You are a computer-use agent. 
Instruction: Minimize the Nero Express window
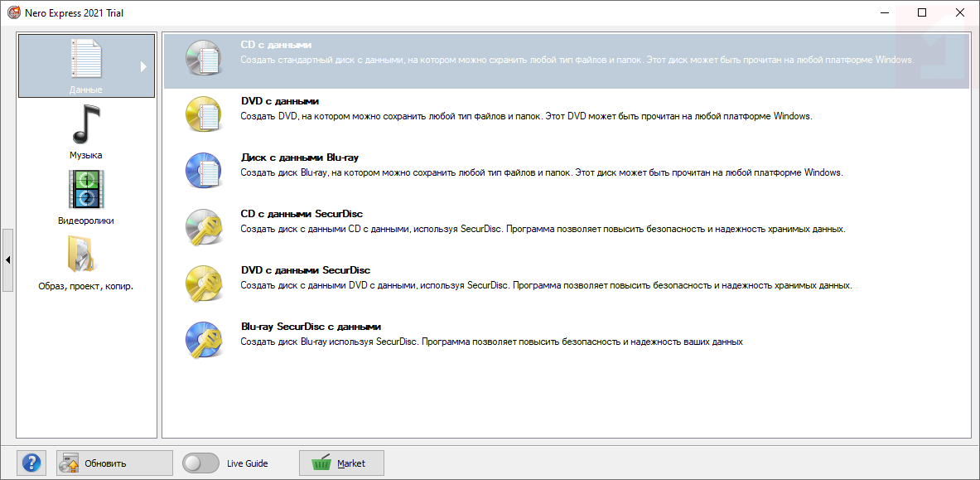(x=883, y=12)
